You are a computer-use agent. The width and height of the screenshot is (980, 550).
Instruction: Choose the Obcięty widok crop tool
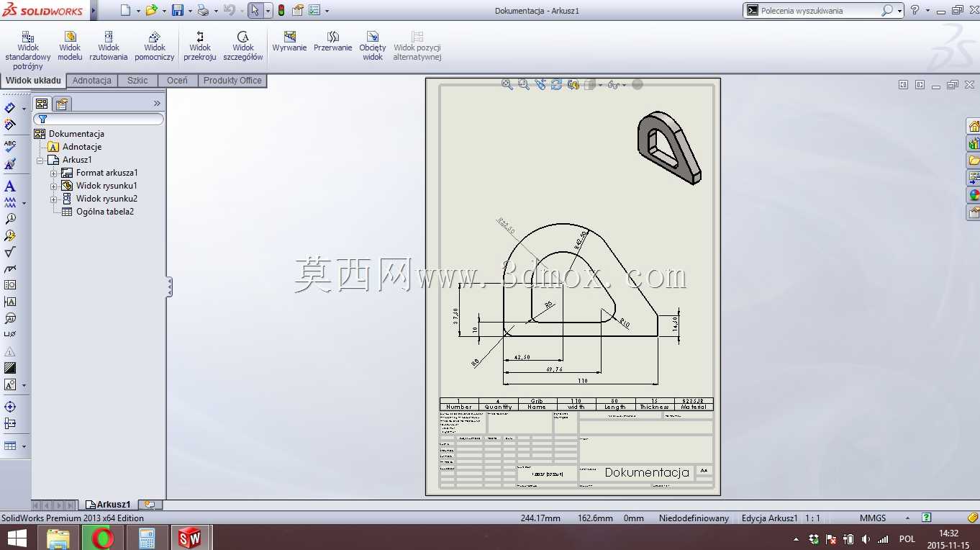point(373,46)
